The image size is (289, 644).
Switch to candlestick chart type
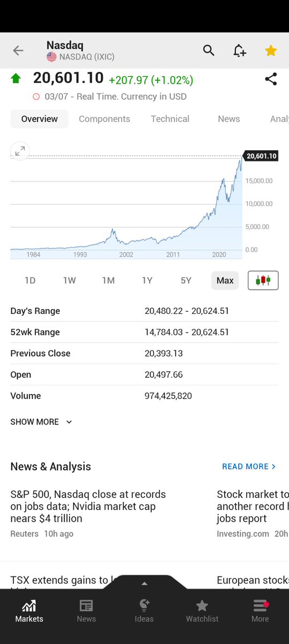263,280
